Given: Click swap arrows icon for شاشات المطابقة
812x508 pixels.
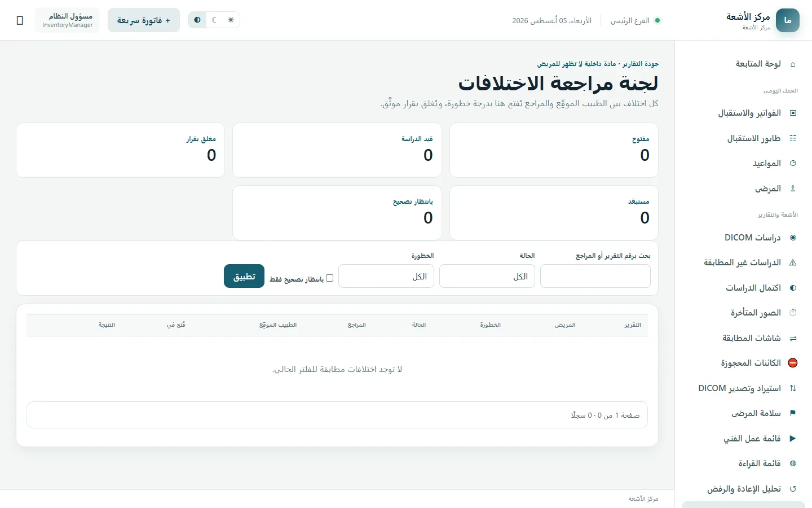Looking at the screenshot, I should [793, 338].
